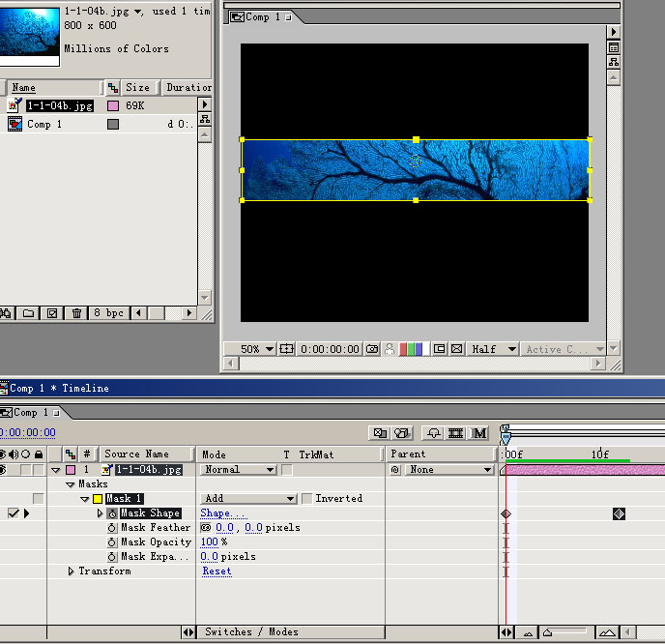Enable frame blending filmstrip button
Screen dimensions: 665x644
pos(455,433)
